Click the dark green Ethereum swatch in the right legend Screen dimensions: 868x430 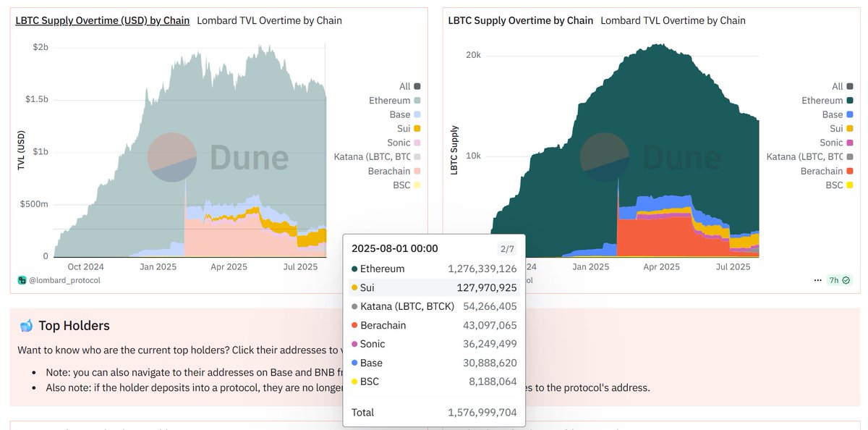click(x=851, y=101)
